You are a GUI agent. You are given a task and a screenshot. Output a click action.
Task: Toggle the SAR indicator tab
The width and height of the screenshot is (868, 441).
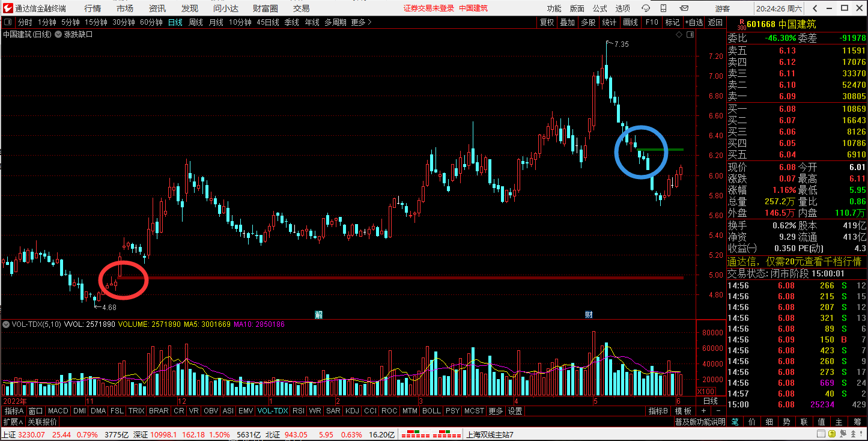333,412
